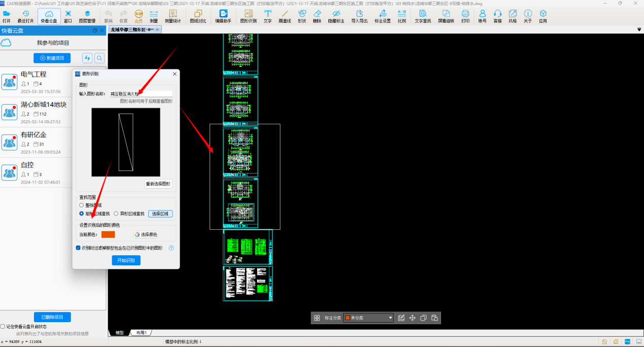The image size is (644, 347).
Task: Click move annotation cross-arrow icon
Action: coord(413,318)
